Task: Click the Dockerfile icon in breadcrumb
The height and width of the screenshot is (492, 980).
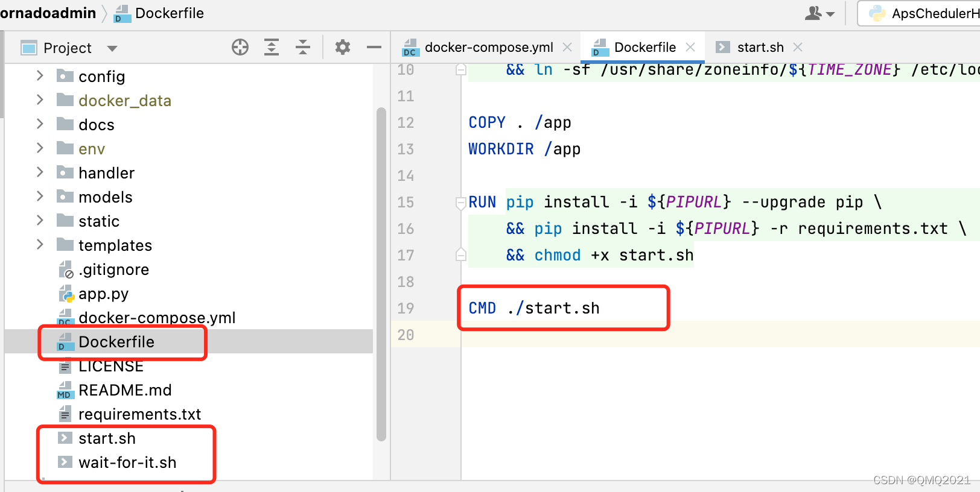Action: pyautogui.click(x=122, y=13)
